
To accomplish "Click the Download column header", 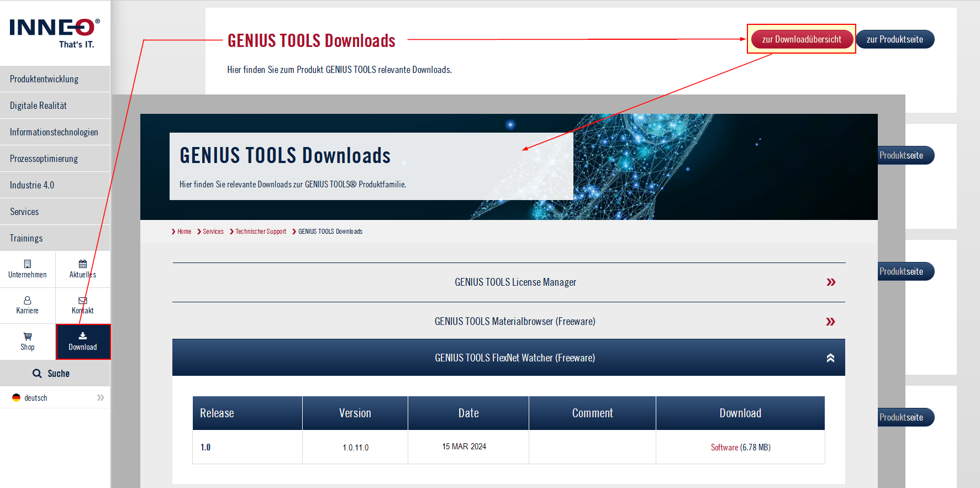I will coord(740,413).
